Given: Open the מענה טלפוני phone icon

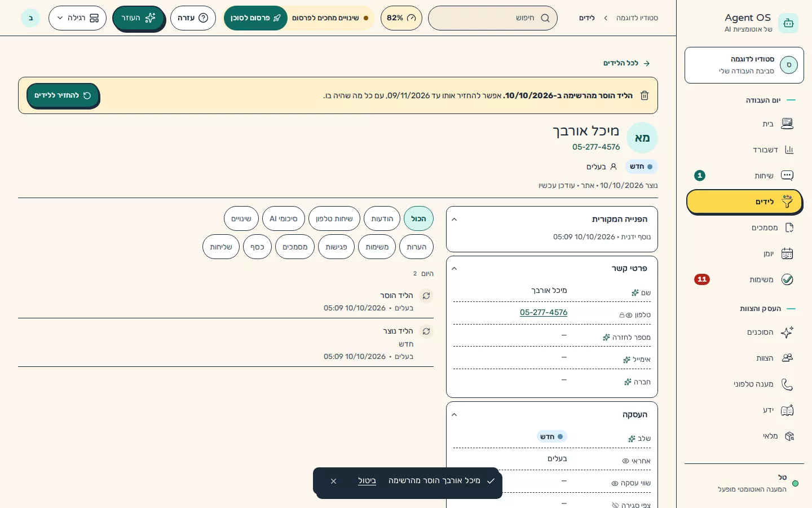Looking at the screenshot, I should pyautogui.click(x=787, y=384).
